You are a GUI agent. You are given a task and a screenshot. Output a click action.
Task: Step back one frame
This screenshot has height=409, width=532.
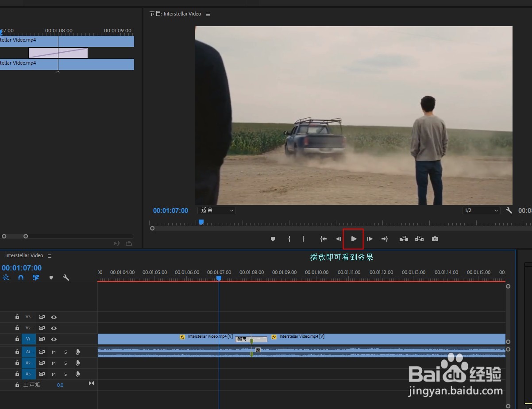click(339, 239)
